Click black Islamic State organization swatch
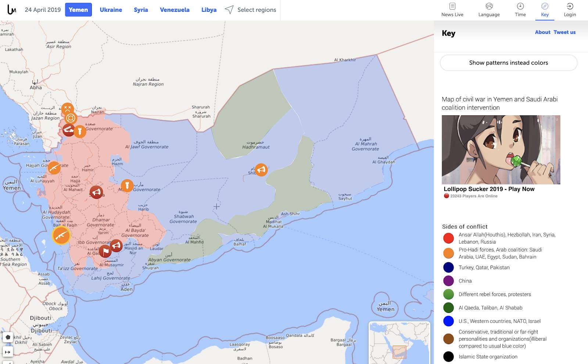 tap(448, 356)
